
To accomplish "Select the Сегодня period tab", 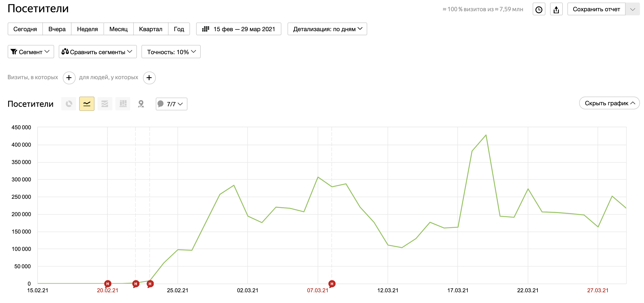I will (25, 29).
